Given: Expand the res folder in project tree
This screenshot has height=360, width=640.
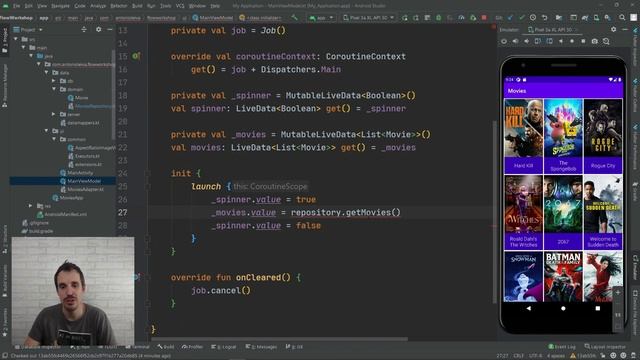Looking at the screenshot, I should 31,206.
